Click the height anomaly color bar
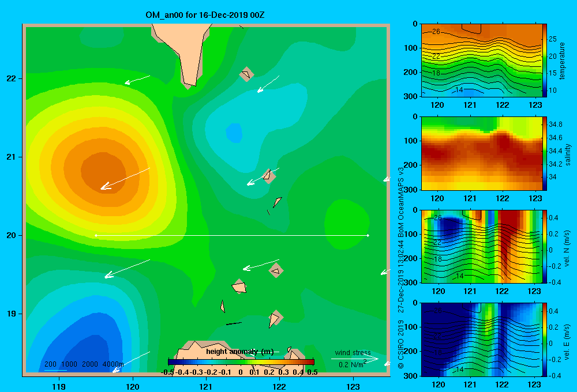This screenshot has width=577, height=392. [241, 362]
